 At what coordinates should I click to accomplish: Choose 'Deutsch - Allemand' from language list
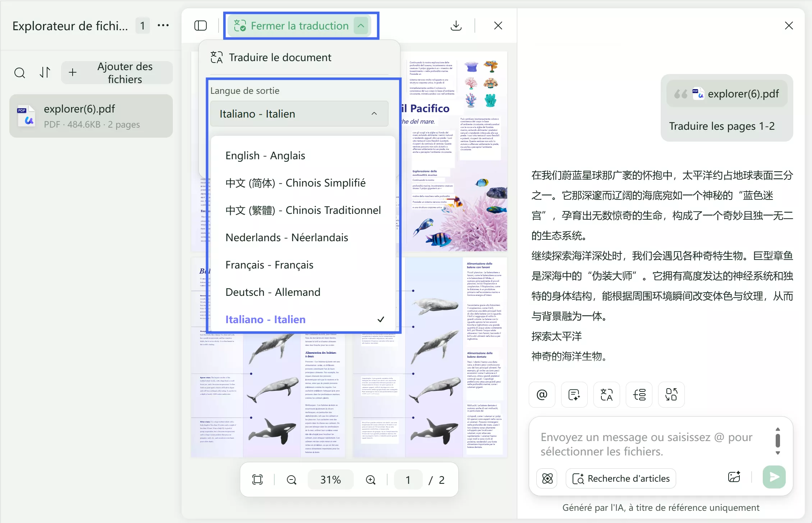272,292
